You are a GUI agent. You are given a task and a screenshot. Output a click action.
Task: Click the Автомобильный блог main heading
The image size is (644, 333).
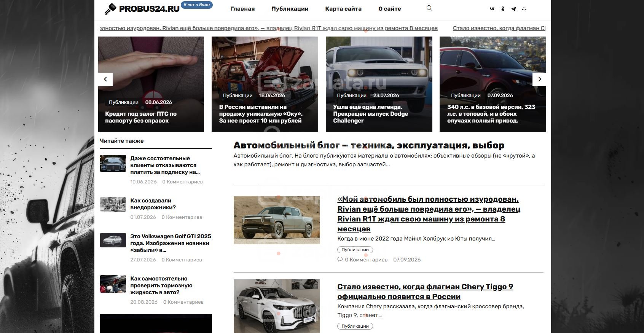[369, 145]
